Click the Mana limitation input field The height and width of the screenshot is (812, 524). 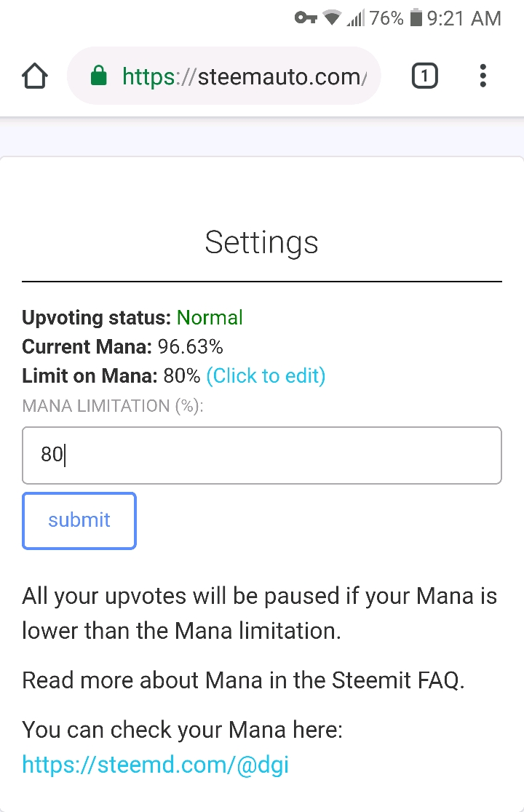pos(261,455)
